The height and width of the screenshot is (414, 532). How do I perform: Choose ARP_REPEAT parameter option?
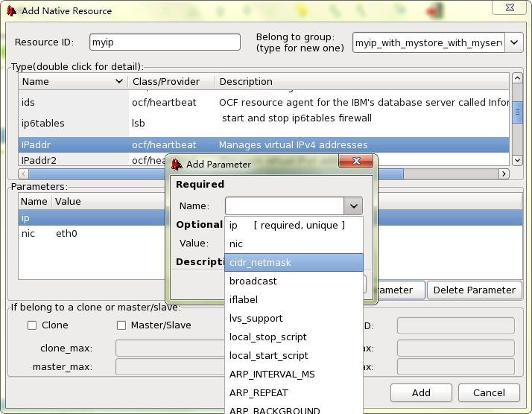(x=259, y=393)
